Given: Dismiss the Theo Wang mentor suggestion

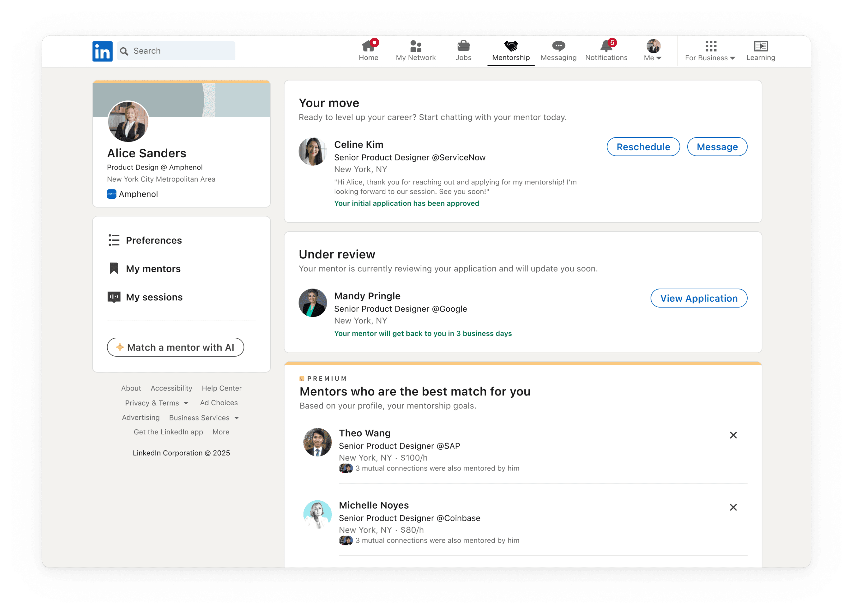Looking at the screenshot, I should click(733, 435).
